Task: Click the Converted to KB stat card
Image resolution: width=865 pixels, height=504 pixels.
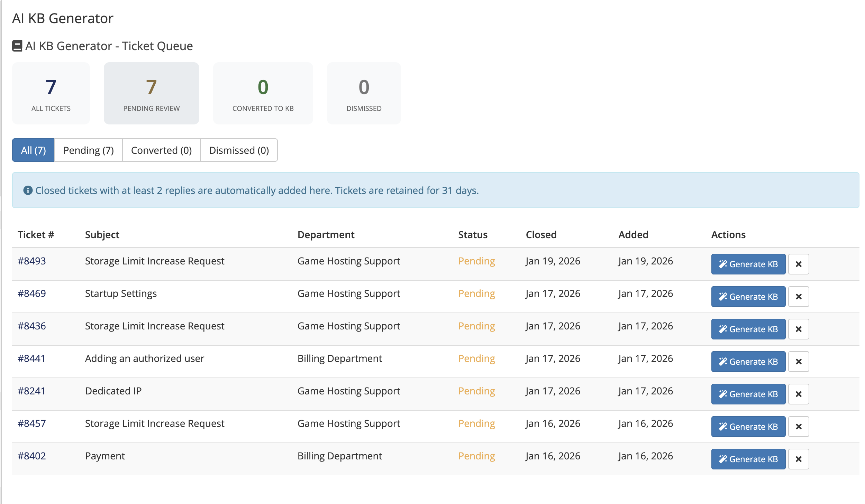Action: tap(263, 93)
